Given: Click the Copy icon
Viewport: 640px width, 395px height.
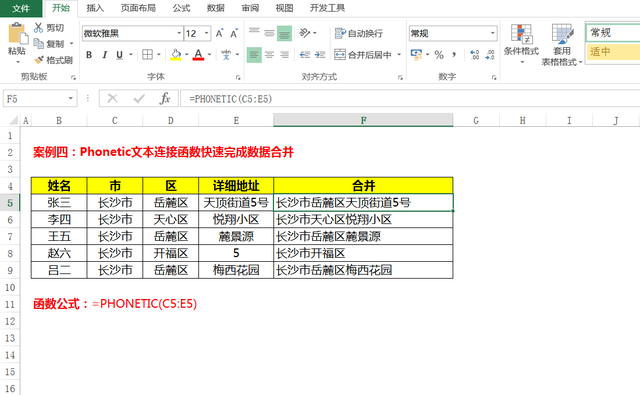Looking at the screenshot, I should 38,43.
